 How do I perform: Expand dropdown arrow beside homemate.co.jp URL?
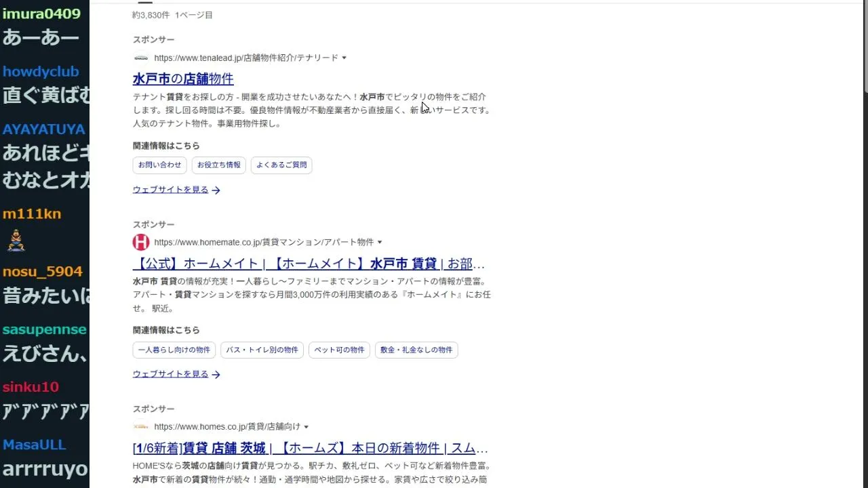point(380,243)
